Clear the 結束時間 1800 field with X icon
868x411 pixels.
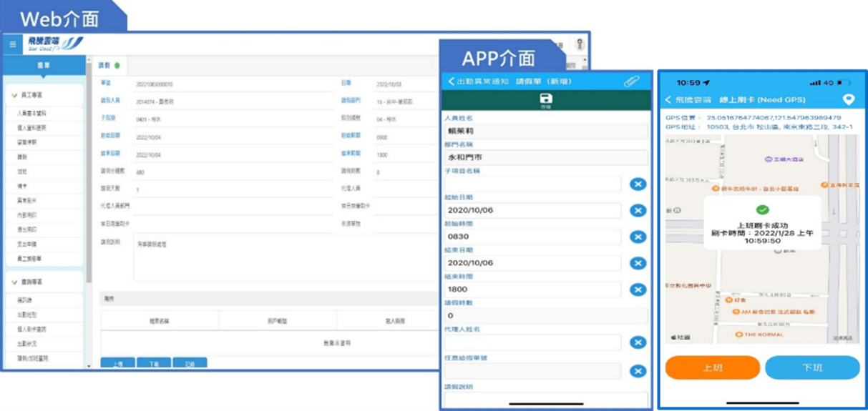click(638, 289)
